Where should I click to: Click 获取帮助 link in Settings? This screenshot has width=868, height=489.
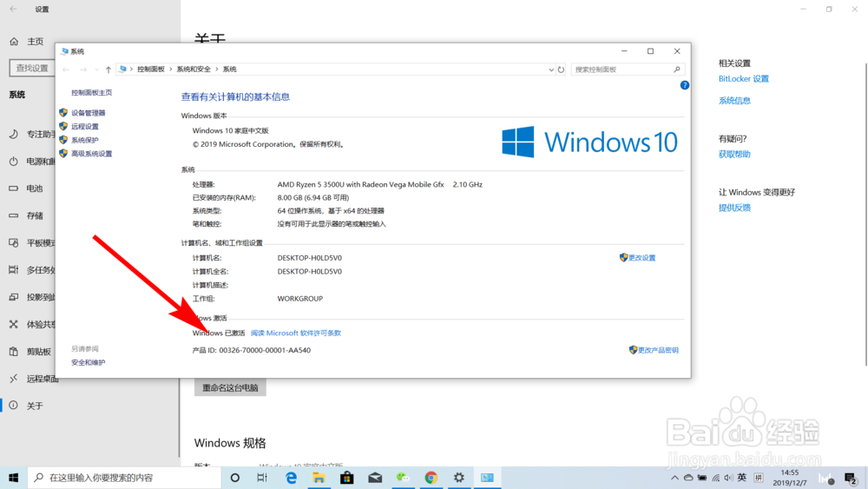(734, 155)
